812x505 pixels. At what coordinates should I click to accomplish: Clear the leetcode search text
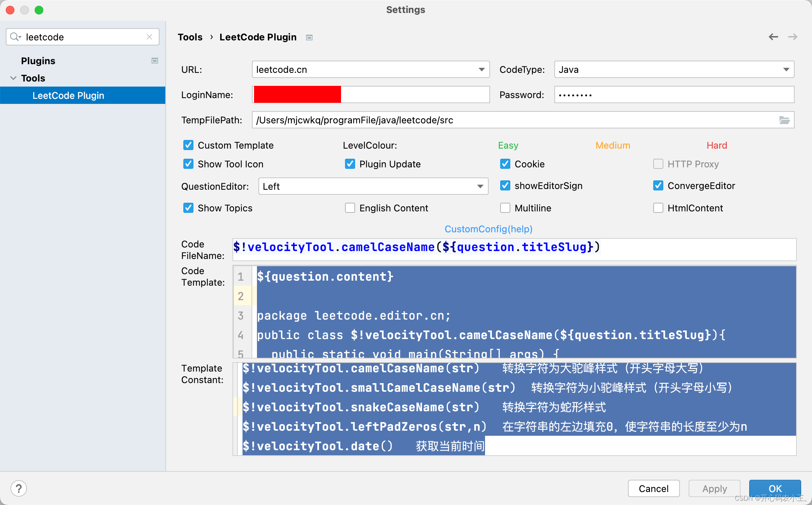tap(149, 37)
